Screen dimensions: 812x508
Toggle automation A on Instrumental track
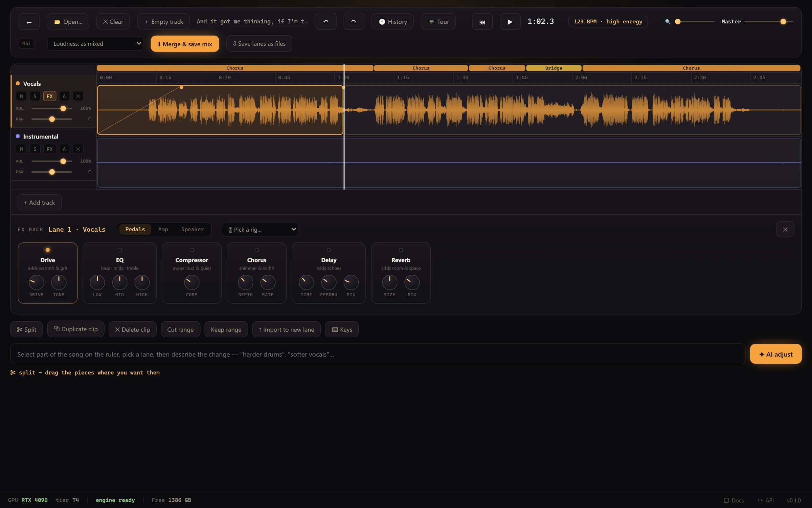pyautogui.click(x=64, y=149)
